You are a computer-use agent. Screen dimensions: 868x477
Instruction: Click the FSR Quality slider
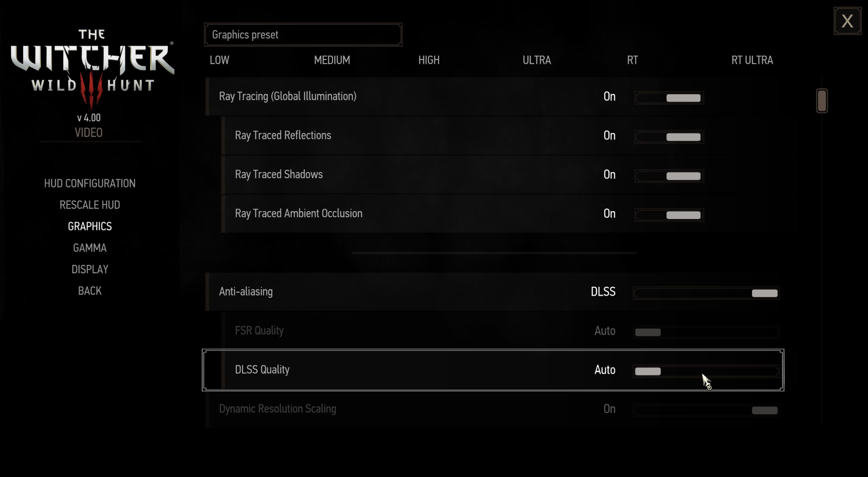point(706,332)
